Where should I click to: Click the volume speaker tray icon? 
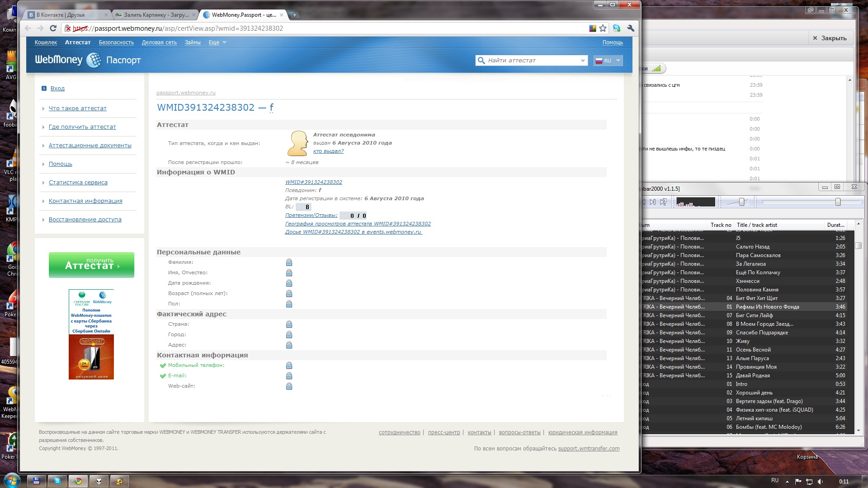tap(821, 482)
